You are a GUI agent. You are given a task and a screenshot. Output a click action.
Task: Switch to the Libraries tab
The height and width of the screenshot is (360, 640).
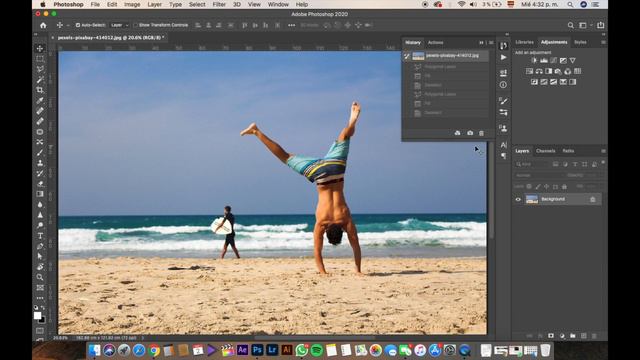coord(524,42)
